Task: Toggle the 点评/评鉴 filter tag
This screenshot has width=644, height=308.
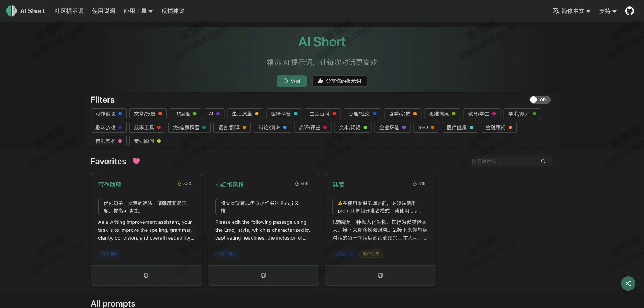Action: tap(313, 127)
